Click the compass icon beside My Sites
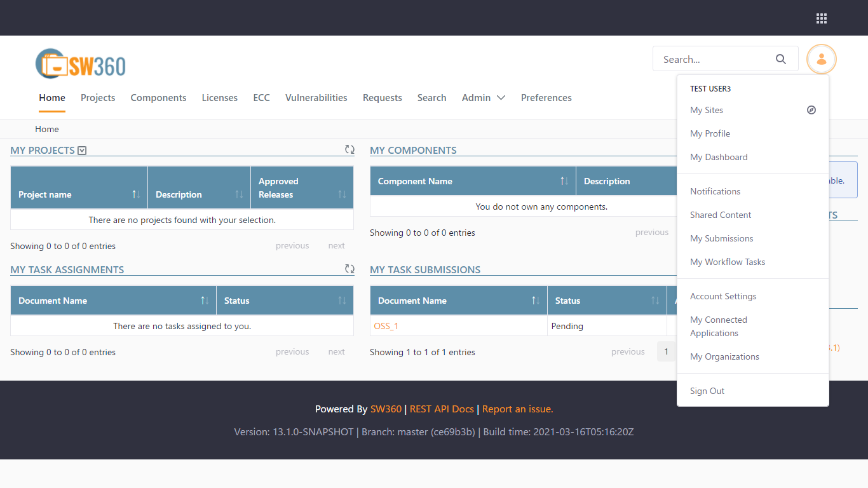 click(811, 110)
